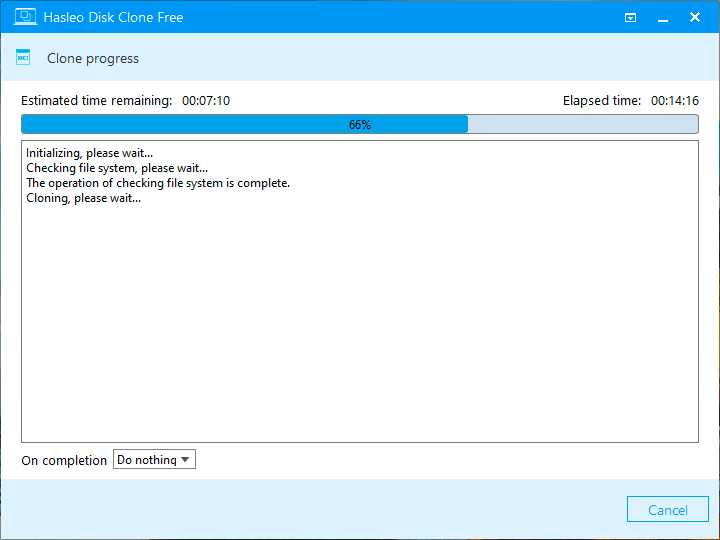Click the Hasleo Disk Clone Free title
Viewport: 720px width, 540px height.
pos(113,17)
